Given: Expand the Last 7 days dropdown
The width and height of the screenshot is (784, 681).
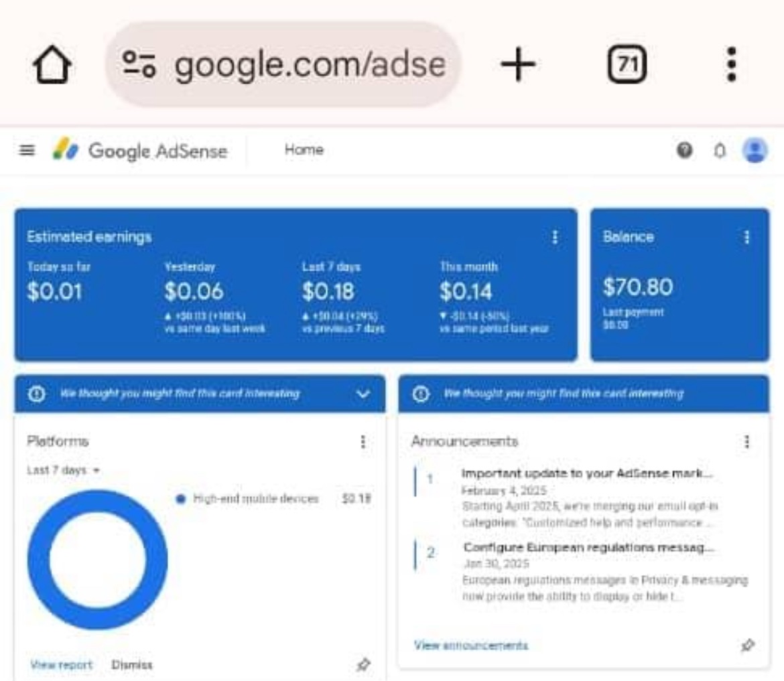Looking at the screenshot, I should click(63, 471).
